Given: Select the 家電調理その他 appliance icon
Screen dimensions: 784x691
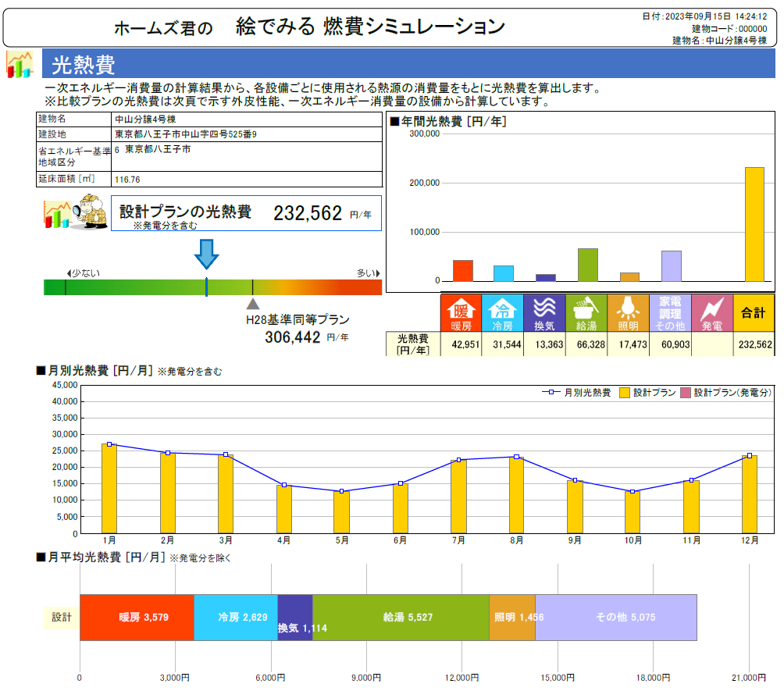Looking at the screenshot, I should coord(670,312).
